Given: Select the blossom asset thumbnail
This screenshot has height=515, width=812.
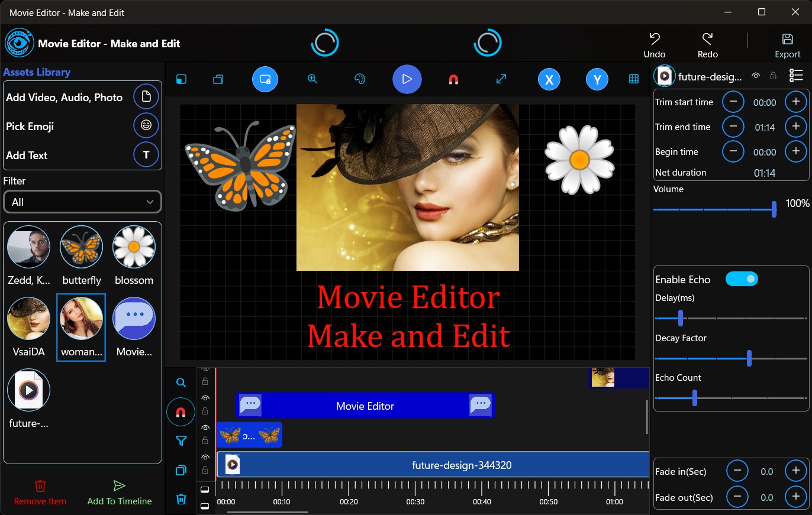Looking at the screenshot, I should point(134,247).
